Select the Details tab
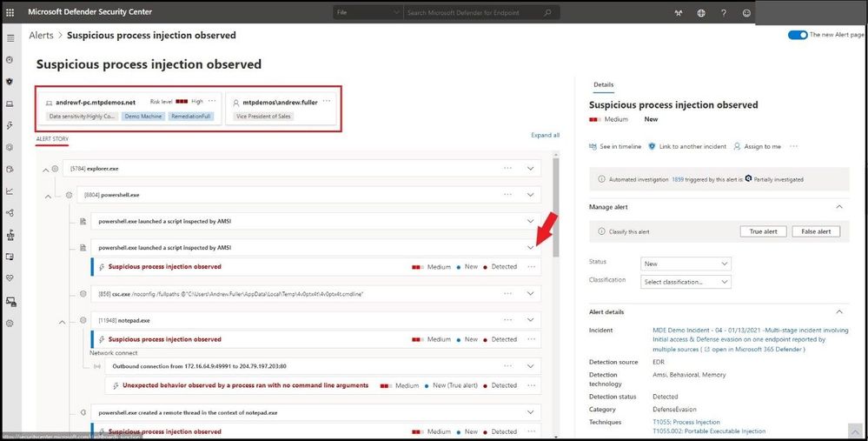Image resolution: width=868 pixels, height=441 pixels. click(x=603, y=84)
